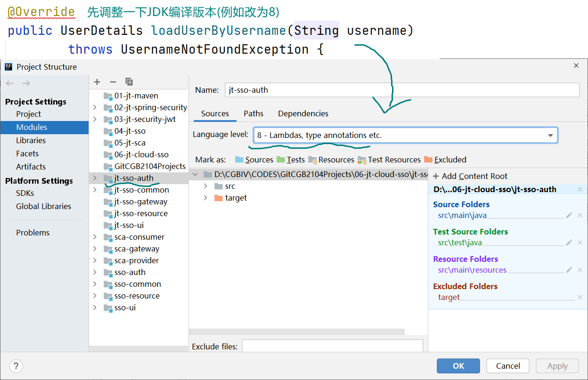Image resolution: width=588 pixels, height=380 pixels.
Task: Click the Exclude files input field
Action: [332, 346]
